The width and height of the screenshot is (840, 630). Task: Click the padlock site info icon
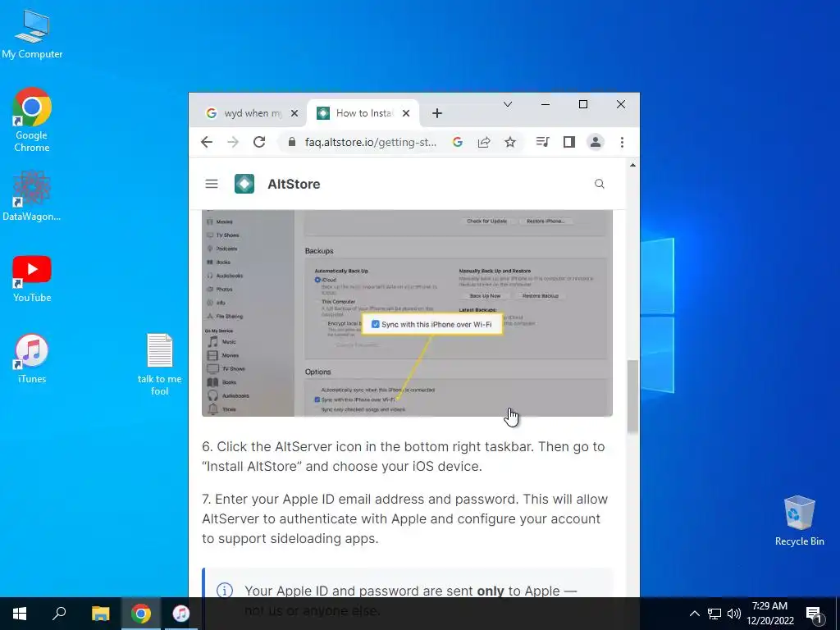point(291,142)
